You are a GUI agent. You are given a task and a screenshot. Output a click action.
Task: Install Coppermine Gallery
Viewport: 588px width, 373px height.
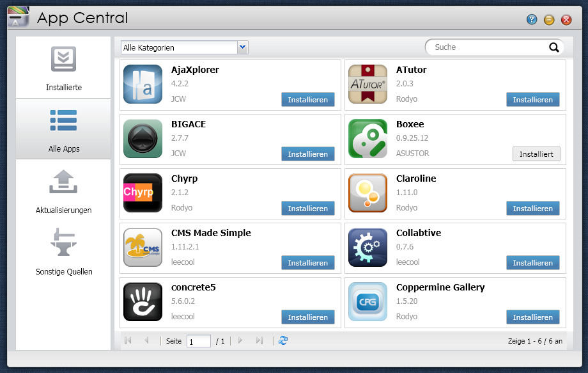point(533,317)
